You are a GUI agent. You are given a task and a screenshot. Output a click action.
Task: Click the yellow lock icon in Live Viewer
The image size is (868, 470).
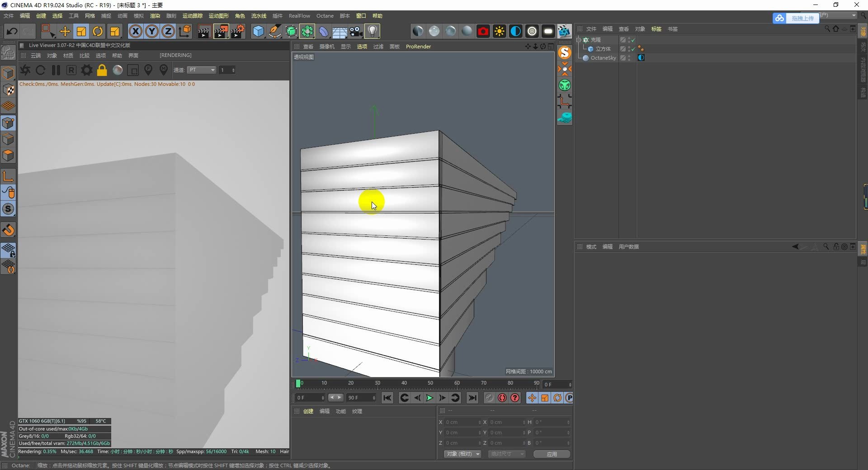point(102,70)
